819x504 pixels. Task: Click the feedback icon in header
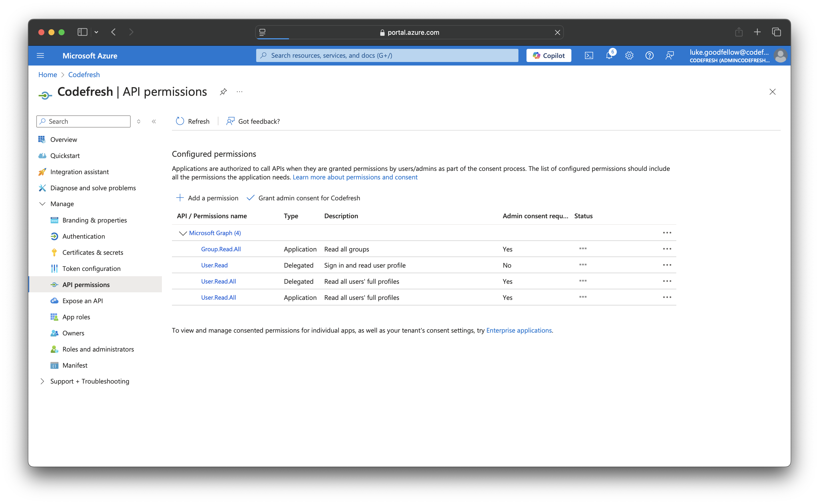tap(669, 56)
